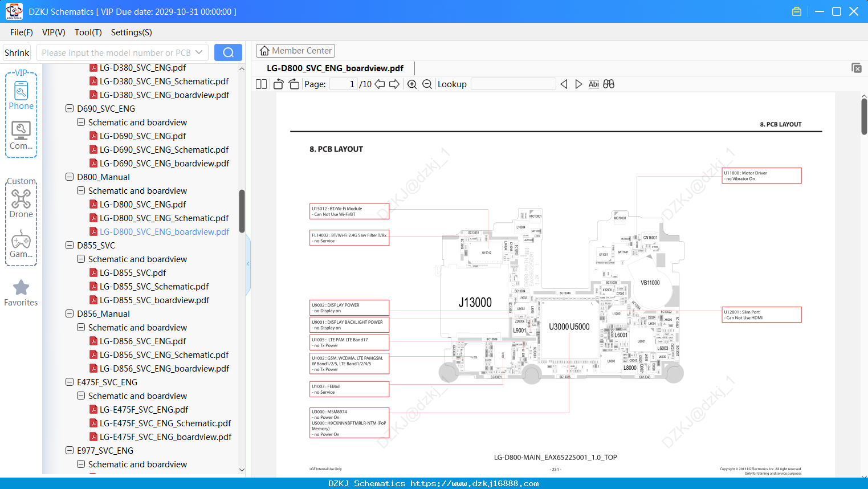The width and height of the screenshot is (868, 489).
Task: Collapse the D855_SVC folder
Action: (x=70, y=245)
